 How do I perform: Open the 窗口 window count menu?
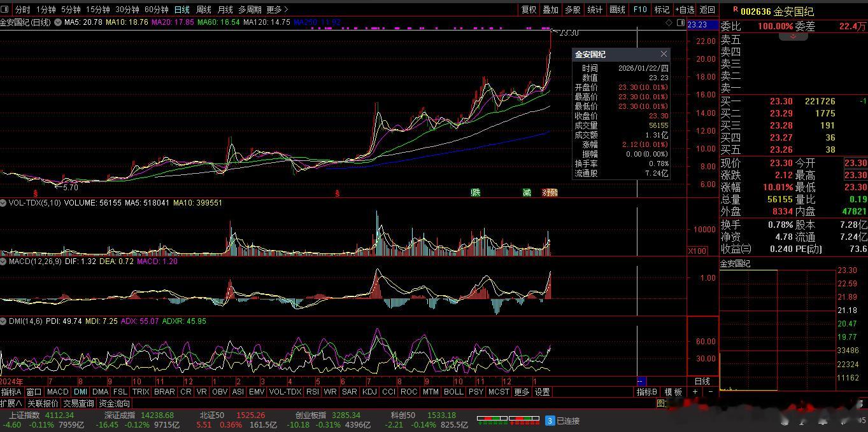34,392
